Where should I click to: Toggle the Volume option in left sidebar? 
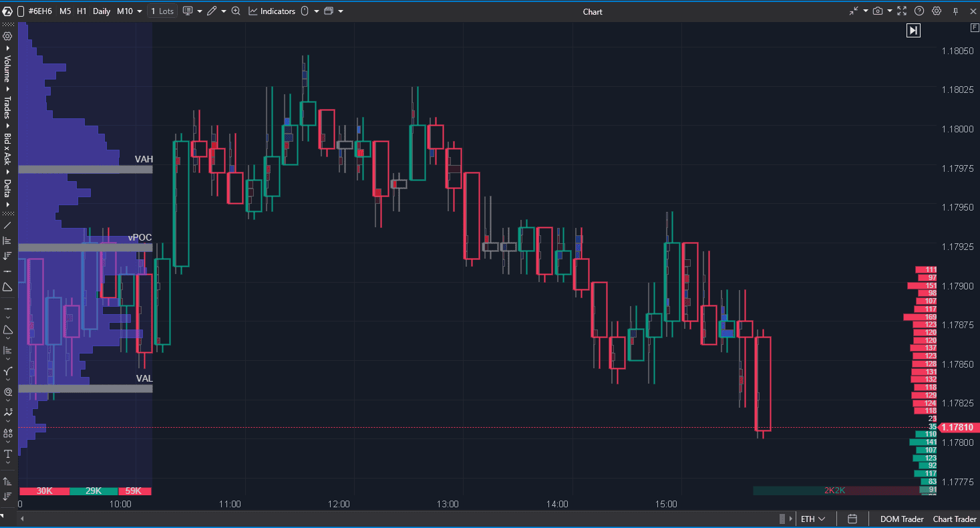coord(7,68)
